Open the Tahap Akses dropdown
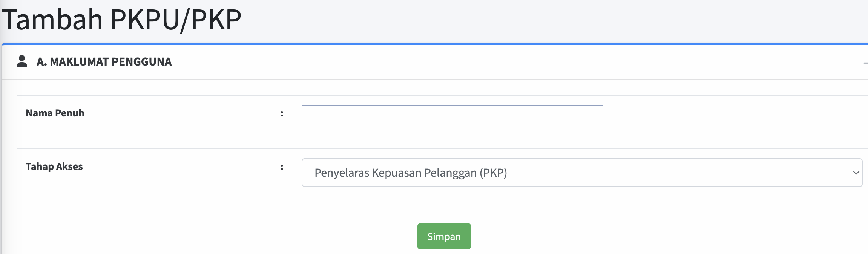Image resolution: width=868 pixels, height=254 pixels. pos(581,173)
